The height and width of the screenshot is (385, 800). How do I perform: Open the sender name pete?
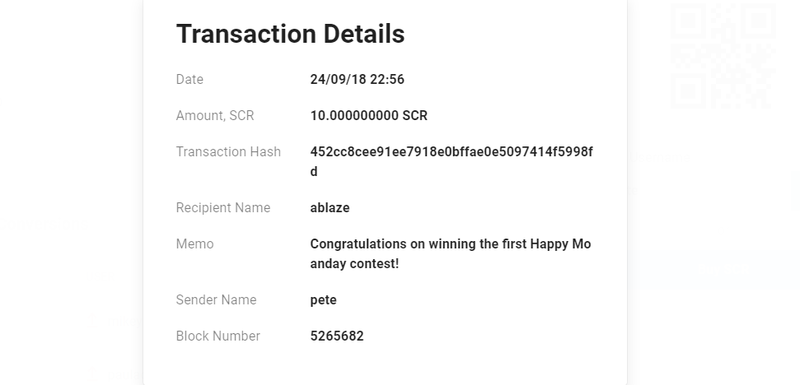tap(323, 300)
